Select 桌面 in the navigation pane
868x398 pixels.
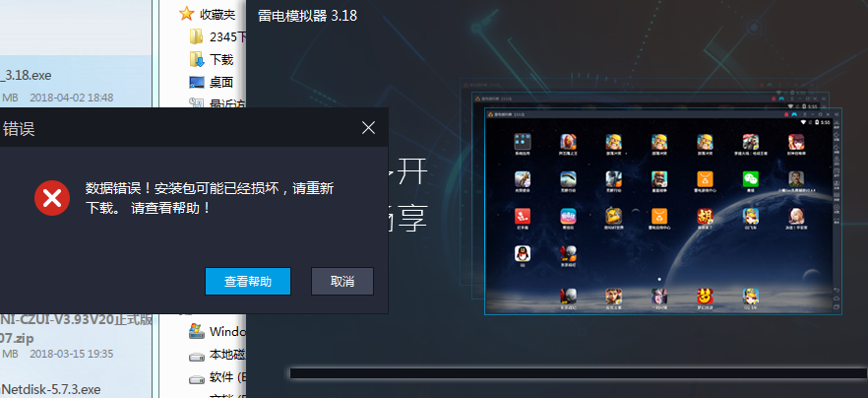click(219, 82)
